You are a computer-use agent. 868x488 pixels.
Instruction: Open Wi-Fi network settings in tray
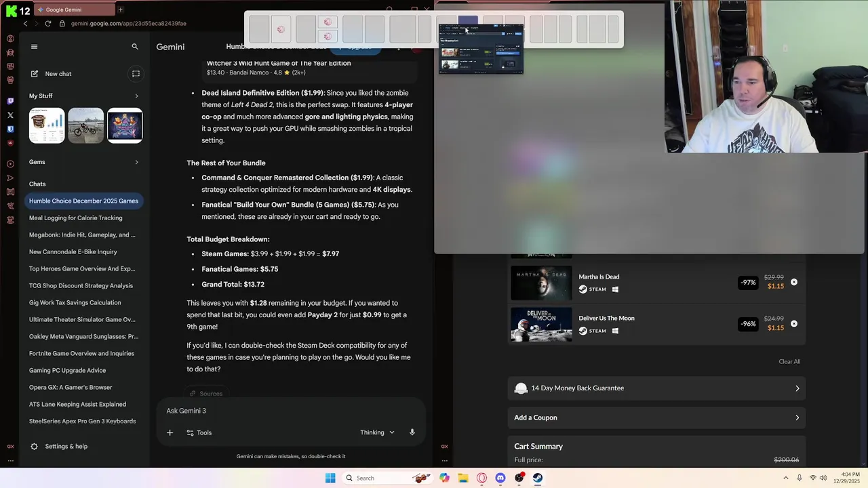tap(813, 478)
